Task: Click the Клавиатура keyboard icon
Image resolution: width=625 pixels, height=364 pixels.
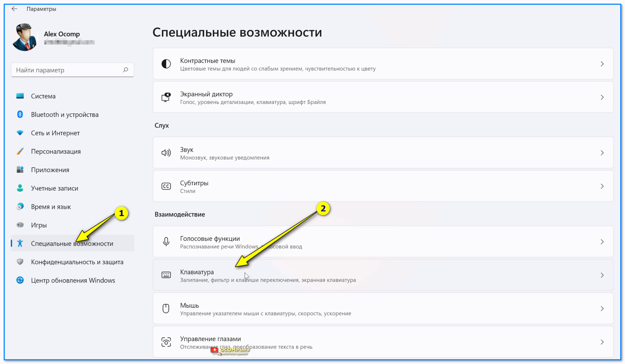Action: [x=166, y=275]
